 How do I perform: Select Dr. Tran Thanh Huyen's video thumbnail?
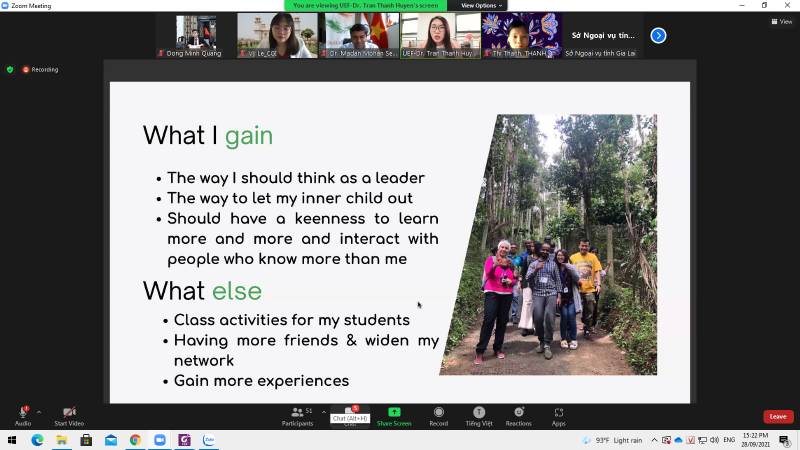click(440, 35)
